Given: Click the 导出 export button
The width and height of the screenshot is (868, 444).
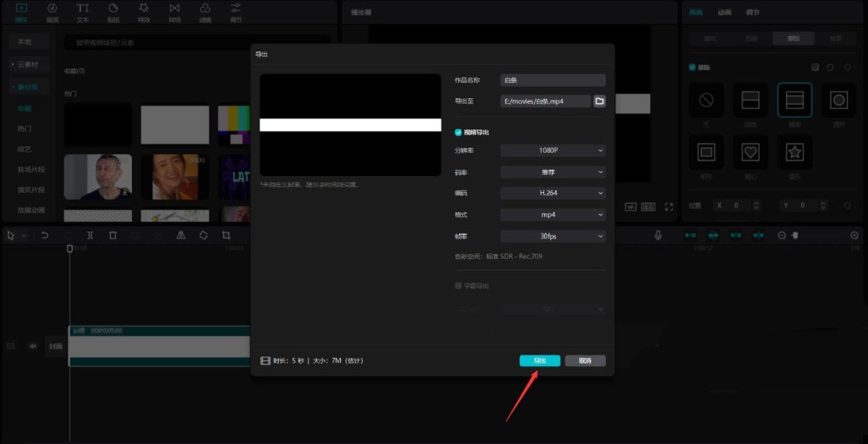Looking at the screenshot, I should [539, 360].
